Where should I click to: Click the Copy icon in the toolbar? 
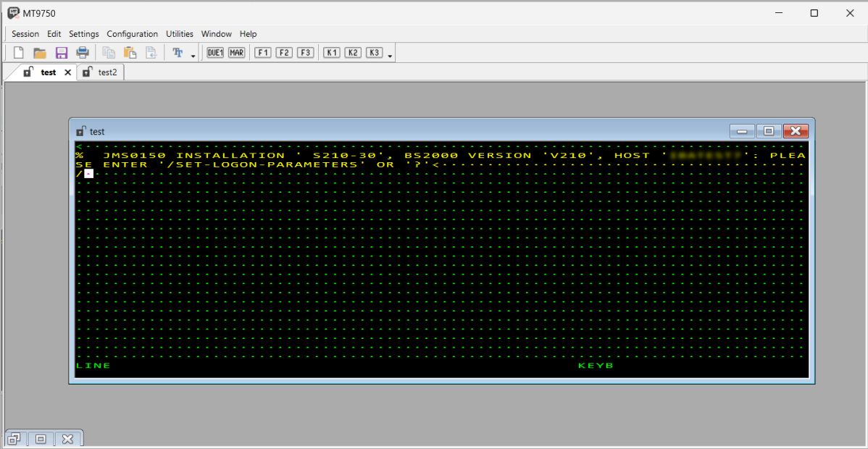tap(109, 53)
